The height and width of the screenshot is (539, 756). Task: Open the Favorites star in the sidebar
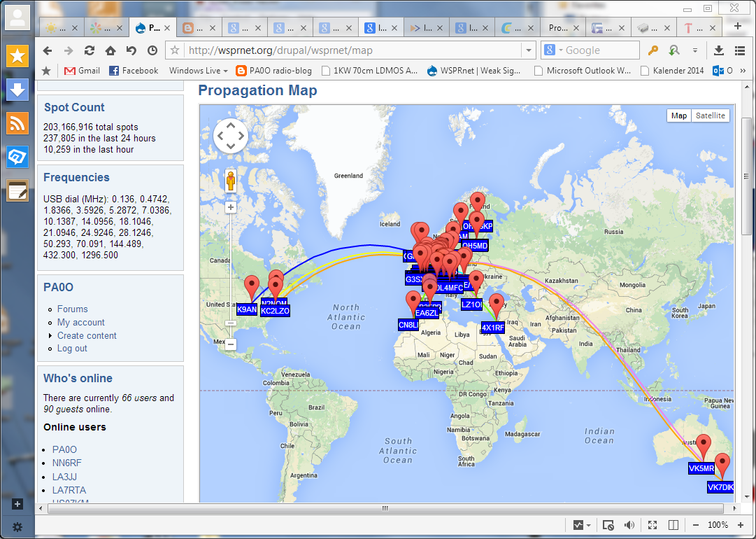[17, 57]
